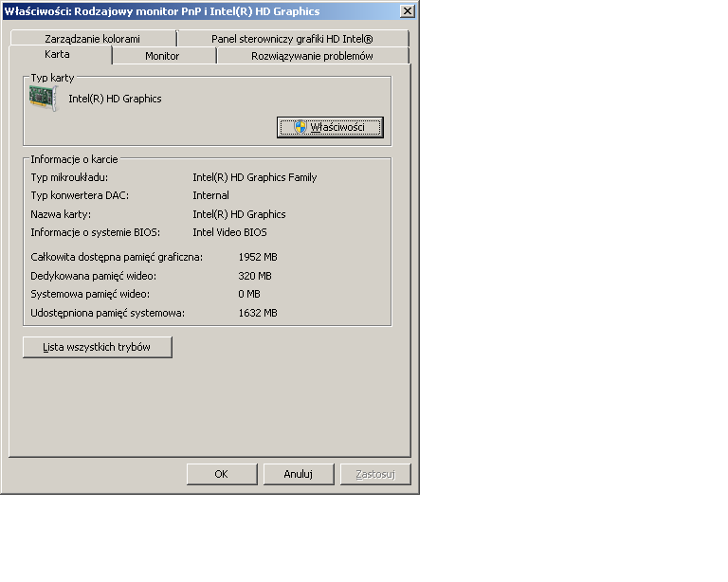The image size is (728, 582).
Task: Click the Anuluj button
Action: click(298, 474)
